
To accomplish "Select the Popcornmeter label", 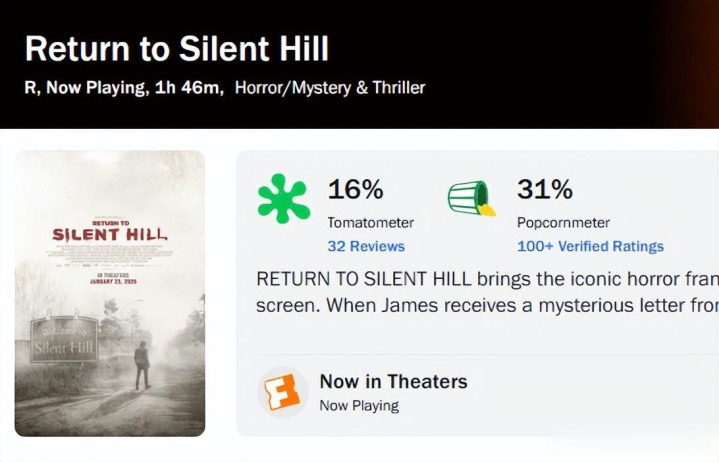I will (x=563, y=222).
